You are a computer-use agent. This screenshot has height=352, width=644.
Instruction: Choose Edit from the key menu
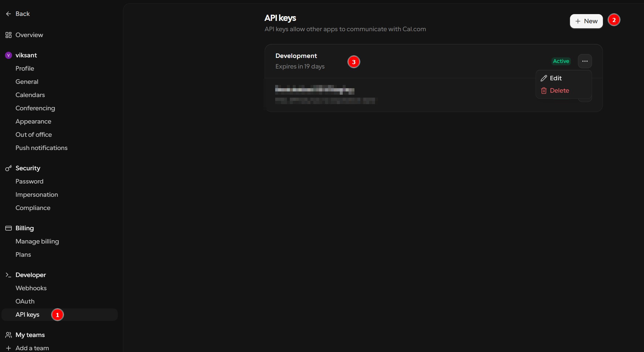[564, 78]
